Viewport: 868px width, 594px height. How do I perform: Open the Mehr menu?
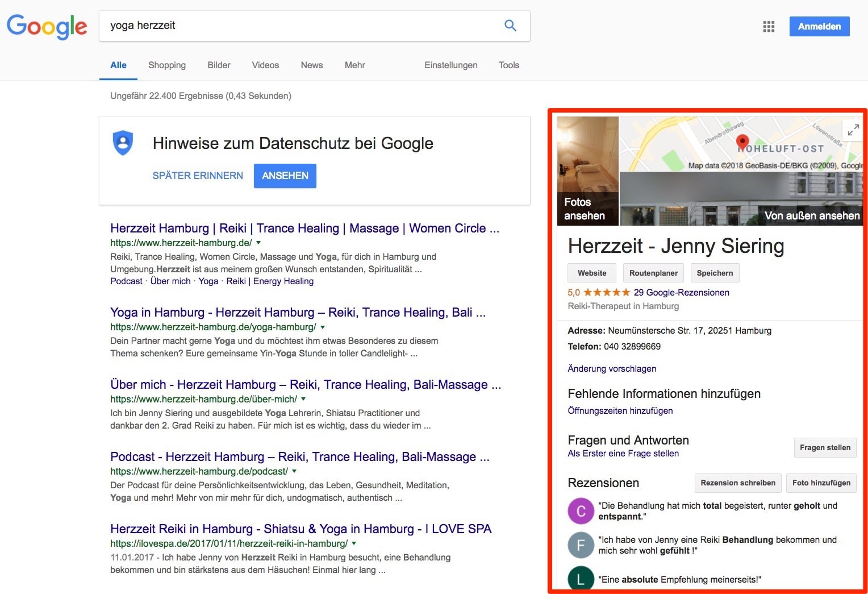click(354, 65)
